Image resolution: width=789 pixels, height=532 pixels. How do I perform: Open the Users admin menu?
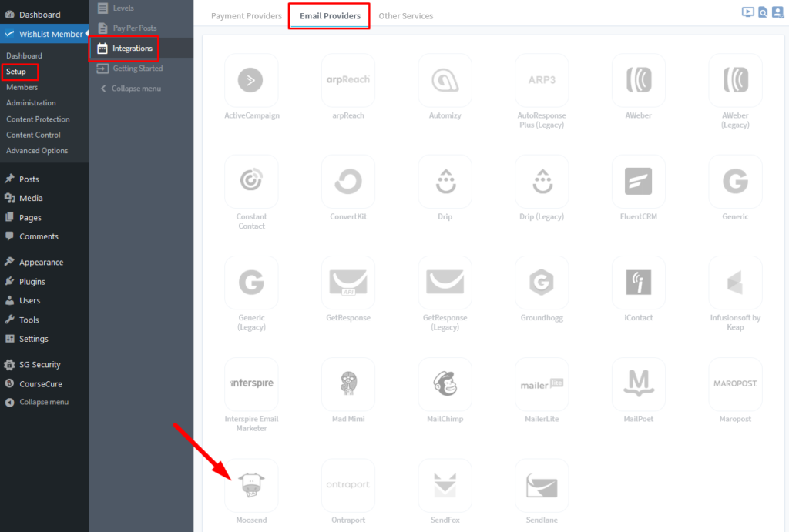coord(44,301)
